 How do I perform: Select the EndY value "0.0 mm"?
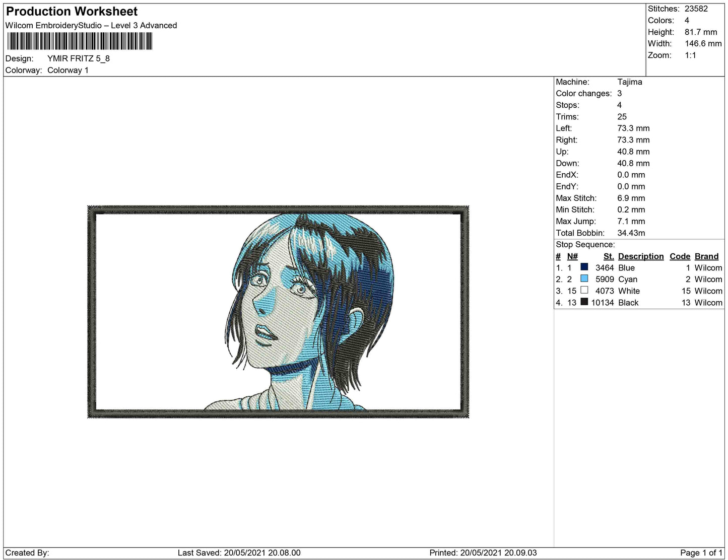631,186
